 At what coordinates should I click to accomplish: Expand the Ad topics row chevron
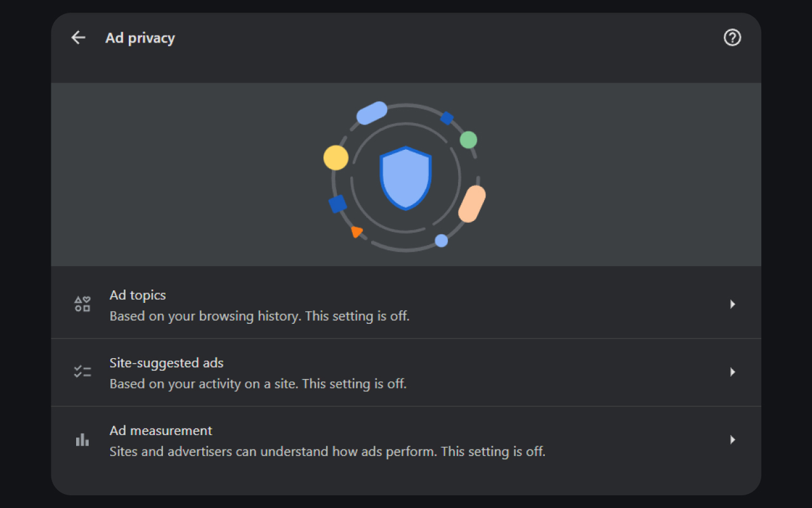pos(733,304)
